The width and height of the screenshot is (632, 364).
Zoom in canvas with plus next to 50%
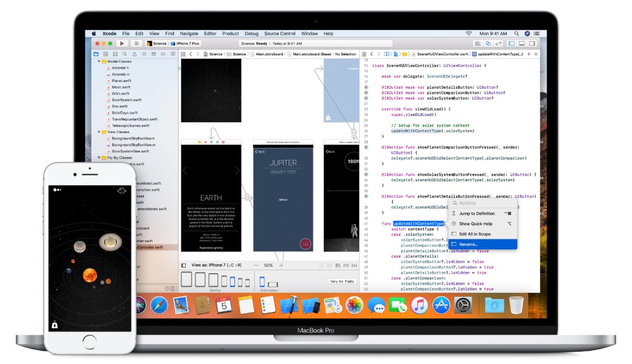pyautogui.click(x=281, y=265)
